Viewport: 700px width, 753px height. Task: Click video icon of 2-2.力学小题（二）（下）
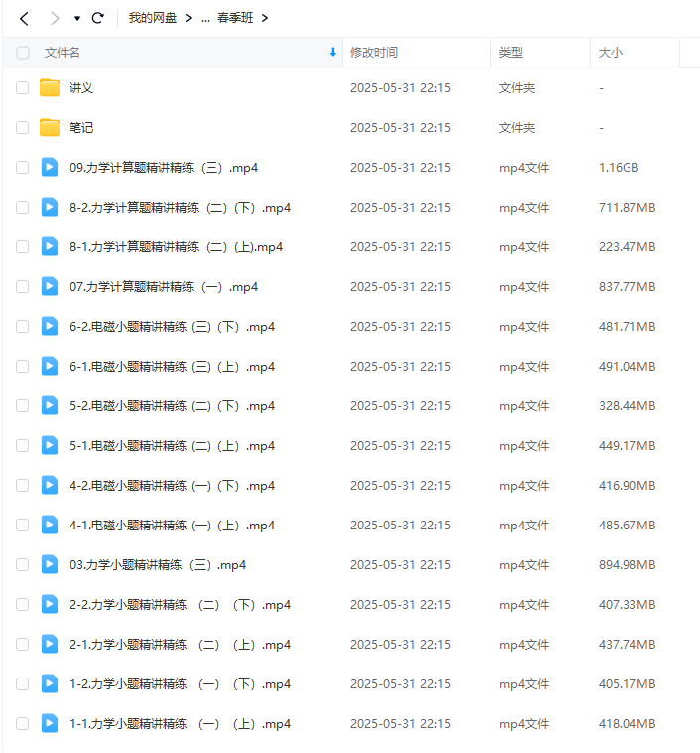50,605
